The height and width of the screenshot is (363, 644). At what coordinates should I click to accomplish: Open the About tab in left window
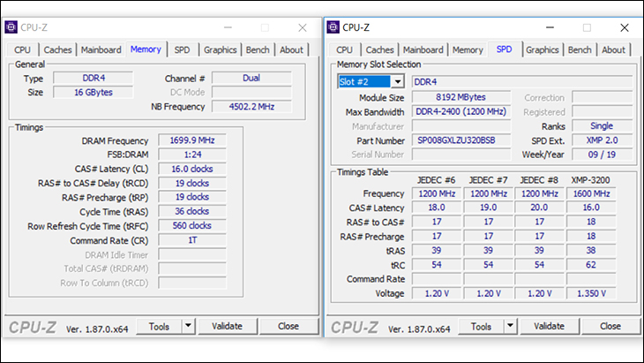[x=292, y=49]
